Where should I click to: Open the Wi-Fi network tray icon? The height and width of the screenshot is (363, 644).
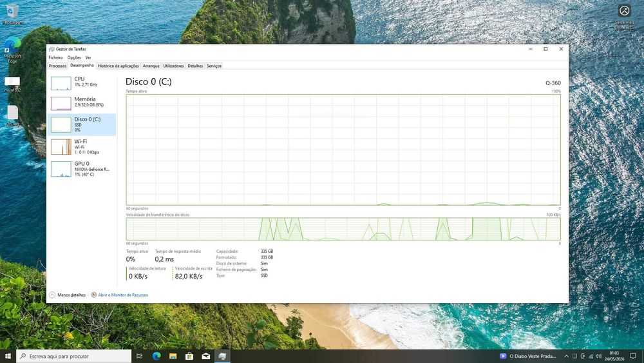(591, 356)
